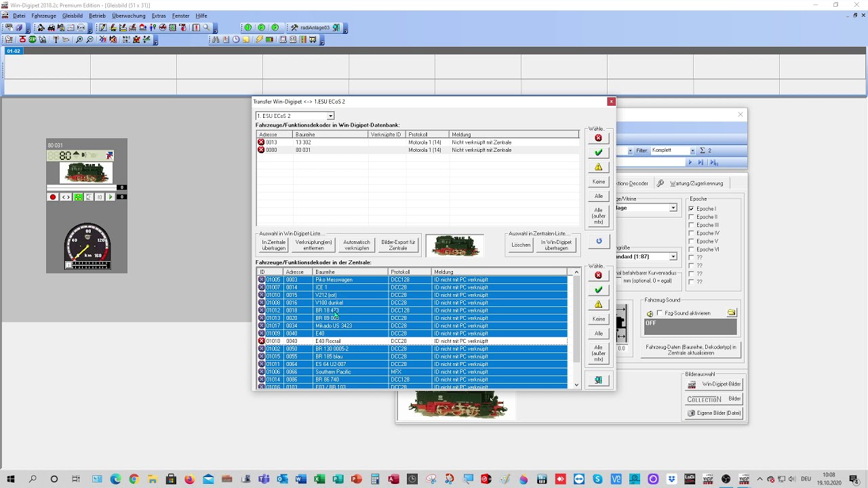Open Betrieb menu

click(x=97, y=16)
